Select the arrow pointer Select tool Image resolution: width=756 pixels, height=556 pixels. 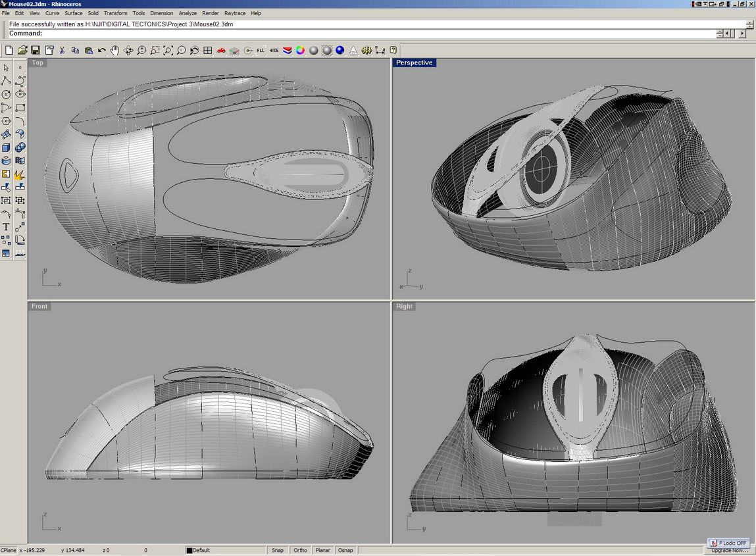[x=7, y=68]
